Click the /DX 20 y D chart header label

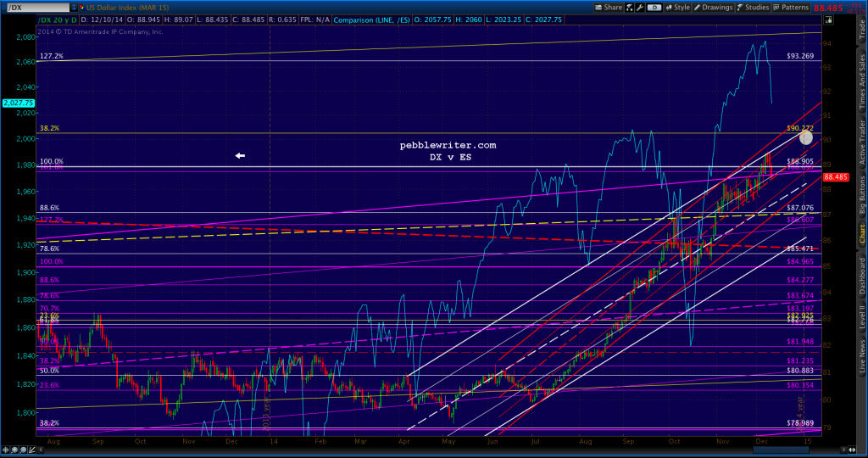pos(57,20)
